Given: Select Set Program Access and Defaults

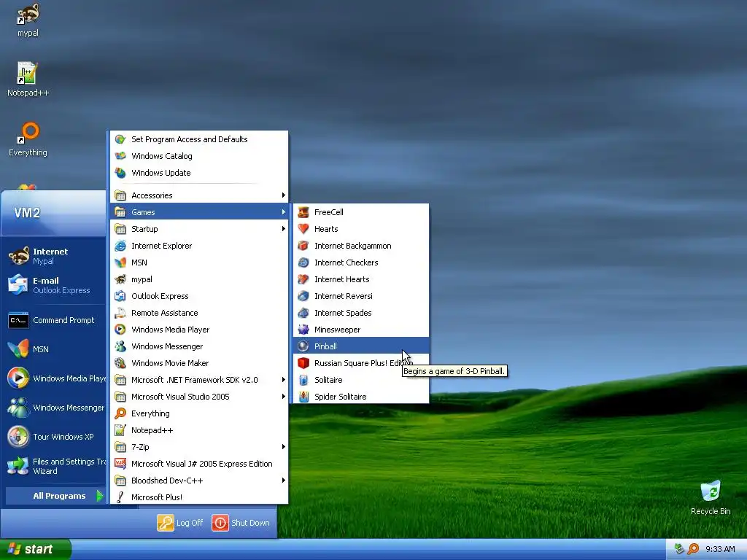Looking at the screenshot, I should point(199,139).
